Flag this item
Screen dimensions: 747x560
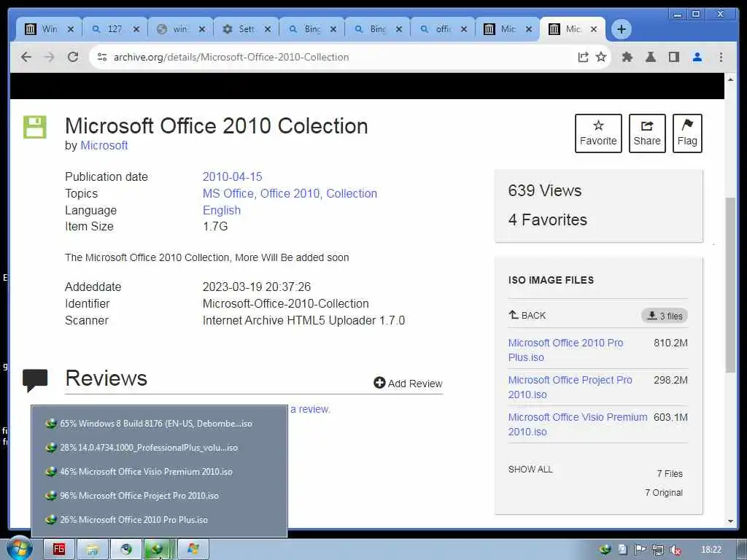[x=687, y=133]
